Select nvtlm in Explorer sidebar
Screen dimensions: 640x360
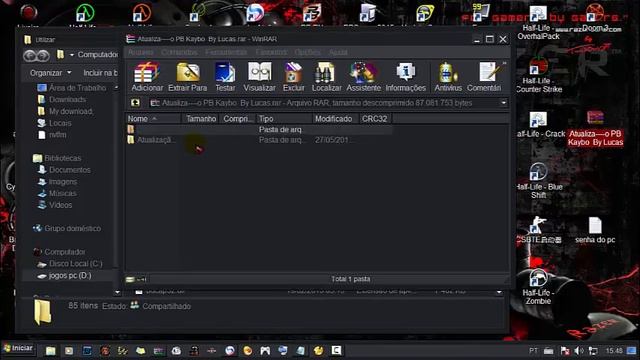[52, 135]
